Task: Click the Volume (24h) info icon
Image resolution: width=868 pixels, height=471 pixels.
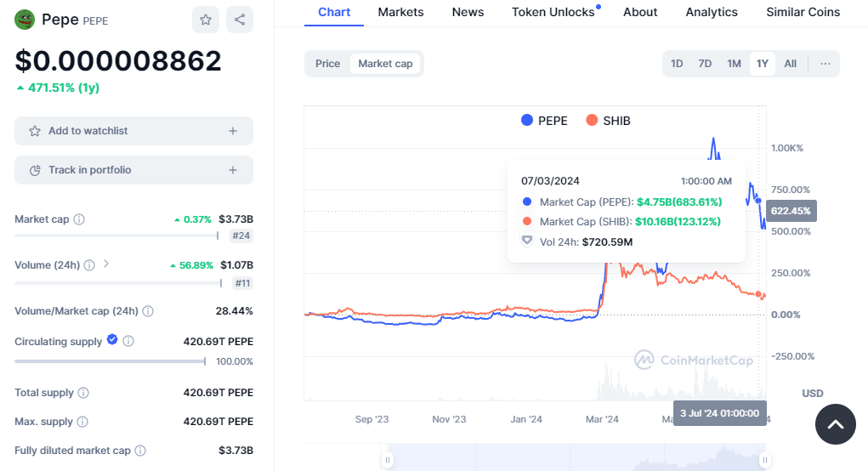Action: point(89,265)
